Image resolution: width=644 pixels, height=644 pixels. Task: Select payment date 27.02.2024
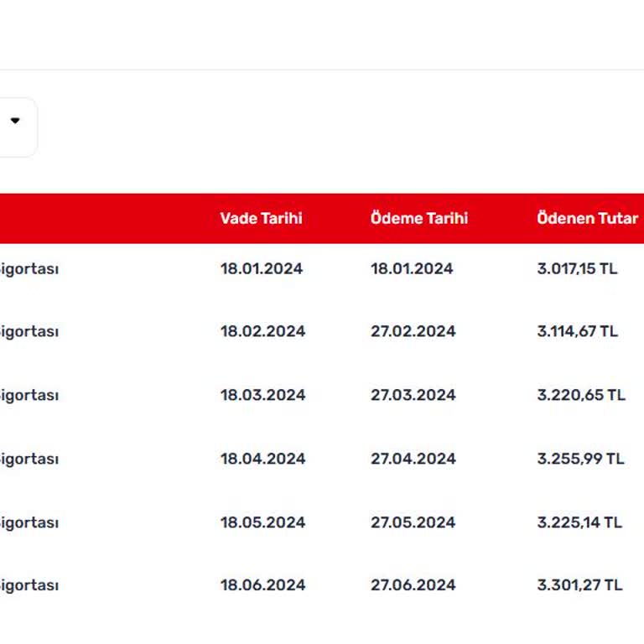click(x=413, y=331)
